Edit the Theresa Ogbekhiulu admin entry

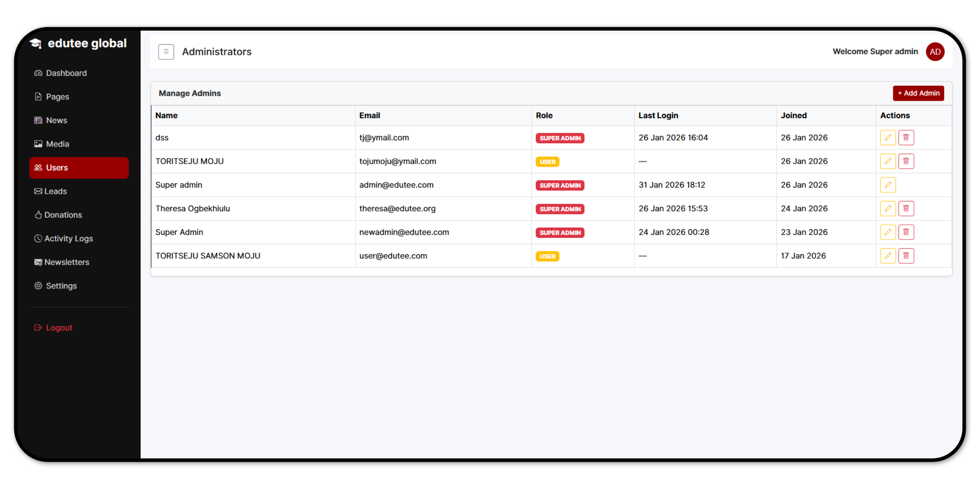coord(888,208)
